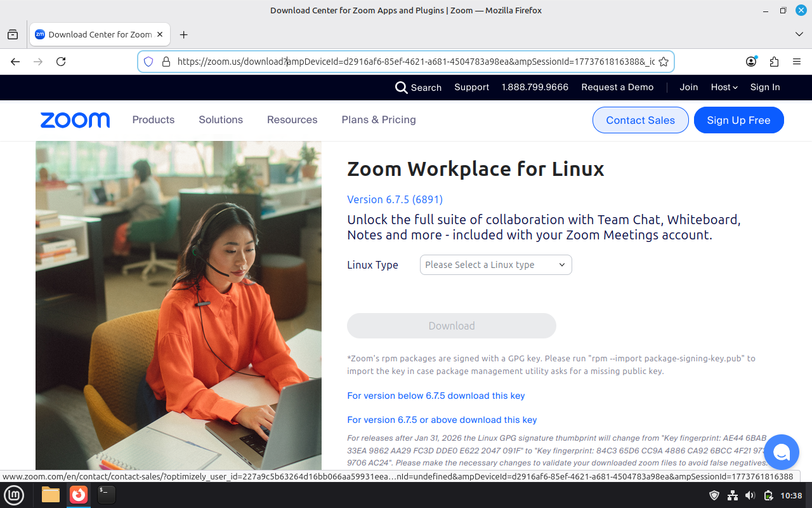Open the Products menu
The height and width of the screenshot is (508, 812).
(x=153, y=120)
